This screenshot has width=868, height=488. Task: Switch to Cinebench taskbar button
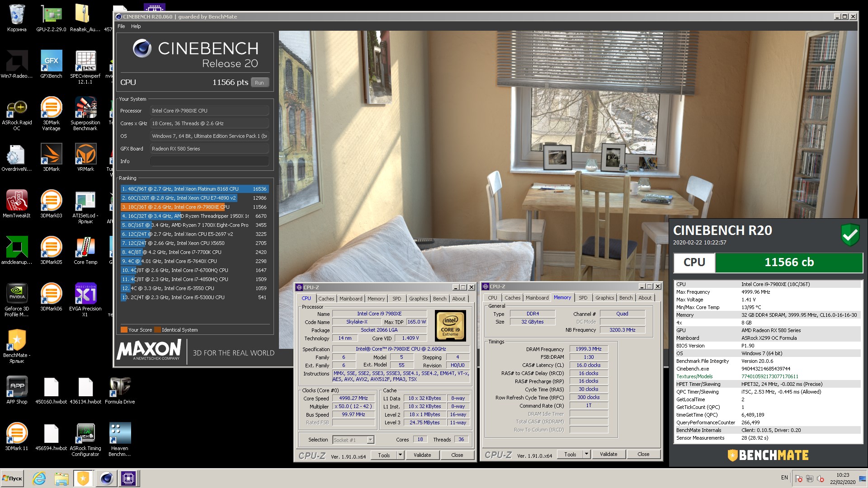coord(106,478)
